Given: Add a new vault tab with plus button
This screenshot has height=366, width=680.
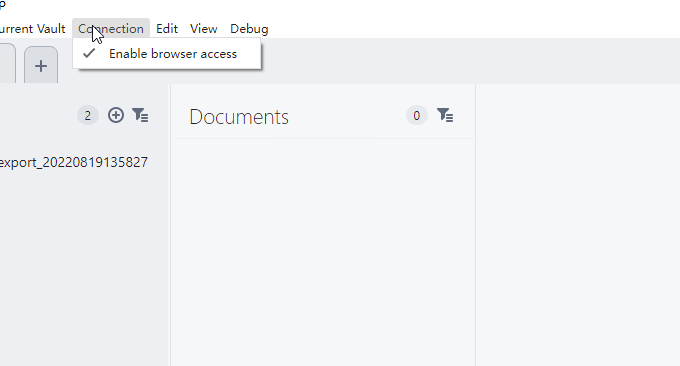Looking at the screenshot, I should point(41,66).
